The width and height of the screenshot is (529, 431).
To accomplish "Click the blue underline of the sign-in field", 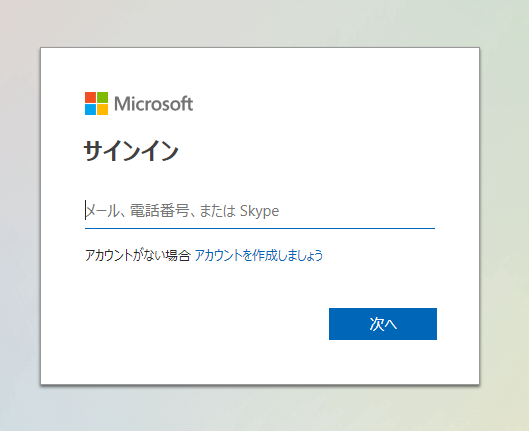I will pos(260,228).
